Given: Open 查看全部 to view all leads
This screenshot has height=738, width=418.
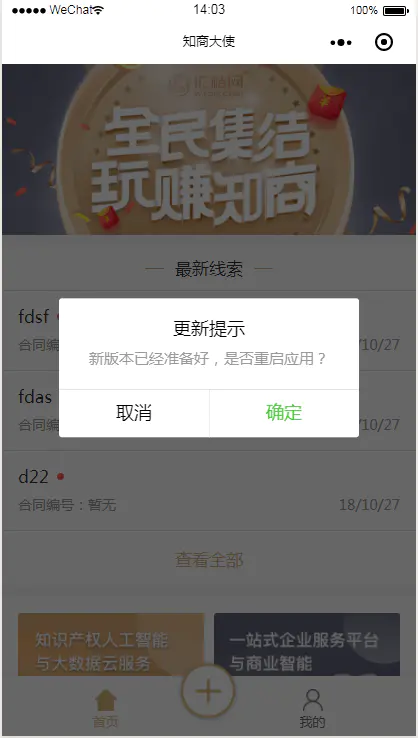Looking at the screenshot, I should (x=209, y=560).
